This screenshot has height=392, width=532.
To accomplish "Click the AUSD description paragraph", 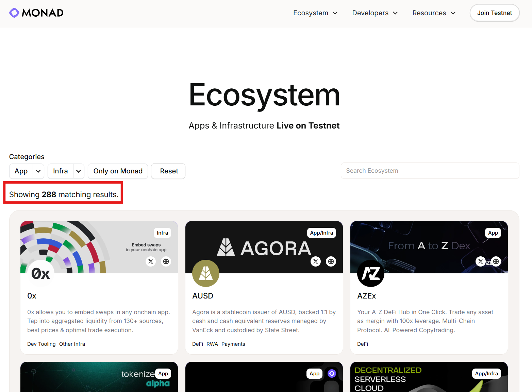I will (x=264, y=321).
